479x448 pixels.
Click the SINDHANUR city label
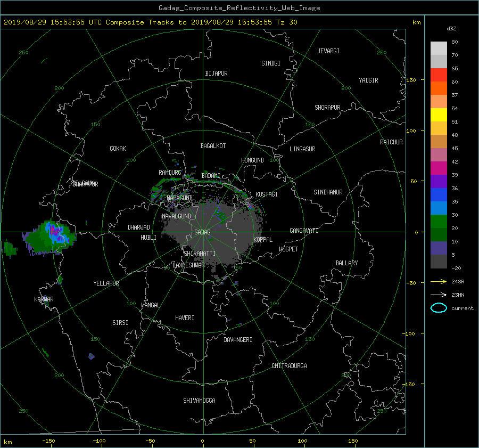pyautogui.click(x=328, y=192)
